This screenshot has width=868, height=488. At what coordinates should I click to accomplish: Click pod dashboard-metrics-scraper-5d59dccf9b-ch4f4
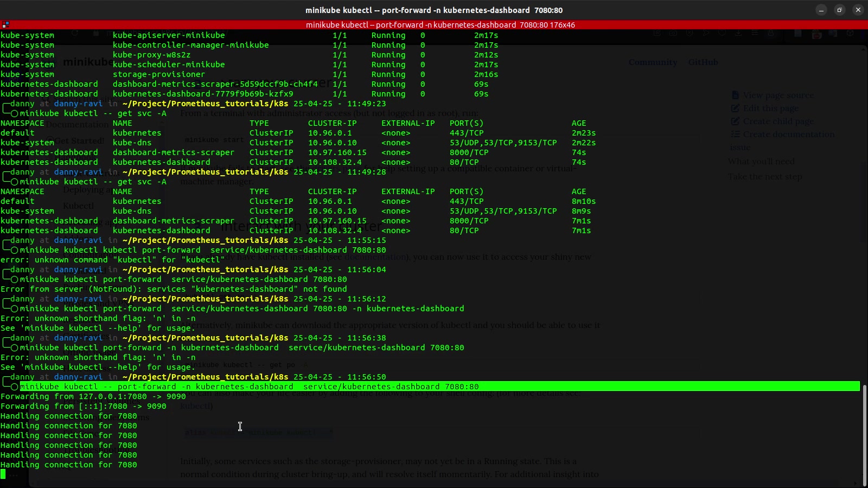[215, 84]
